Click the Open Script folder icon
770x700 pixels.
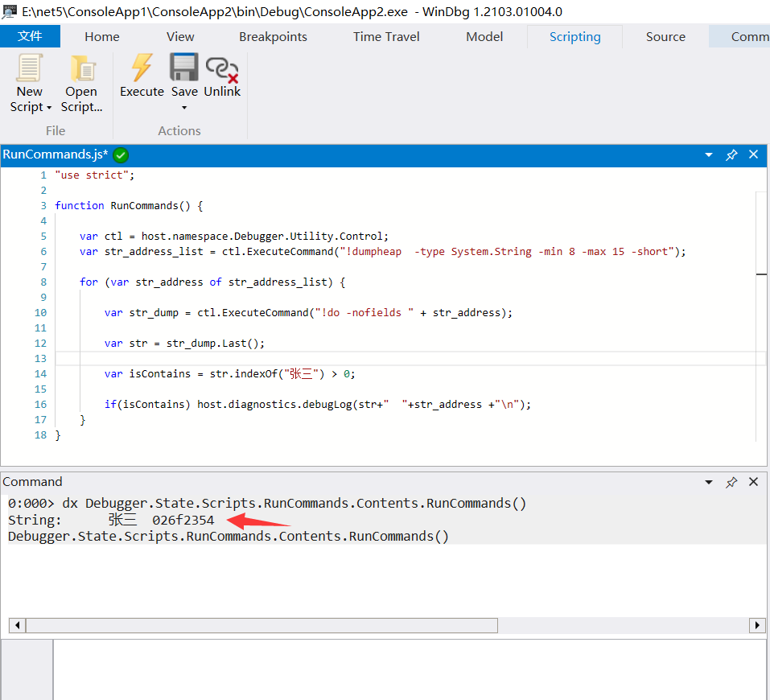click(81, 68)
